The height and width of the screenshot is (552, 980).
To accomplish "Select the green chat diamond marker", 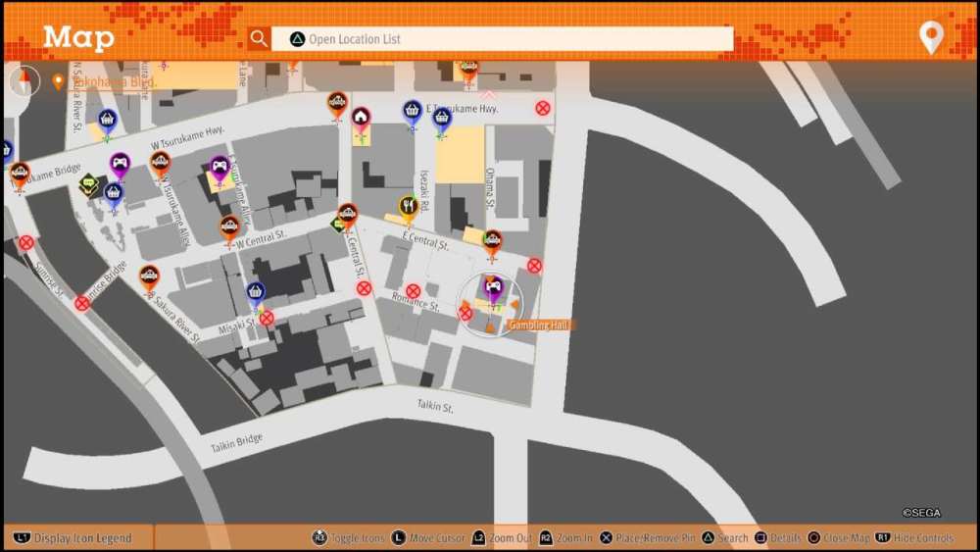I will [x=89, y=182].
